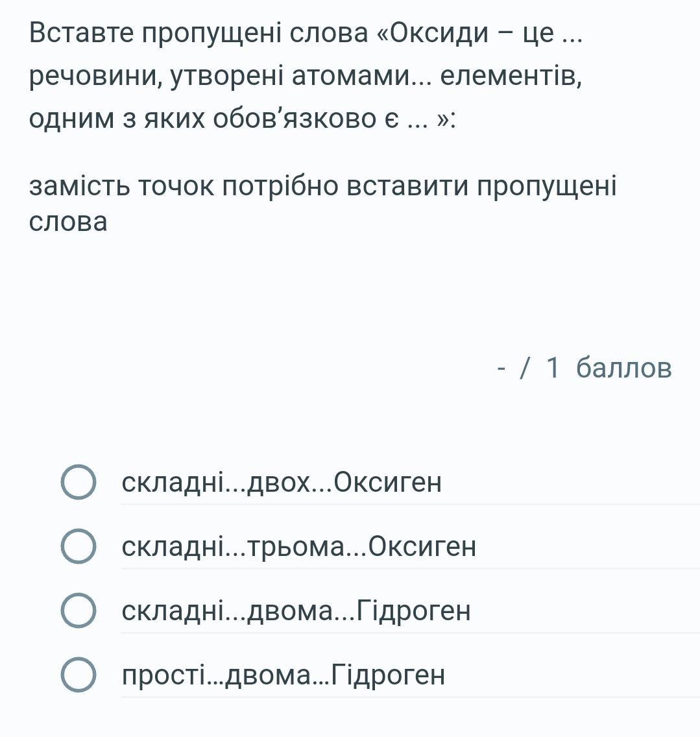The image size is (700, 737).
Task: Choose the складні...трьома...Оксиген radio circle
Action: click(x=78, y=546)
